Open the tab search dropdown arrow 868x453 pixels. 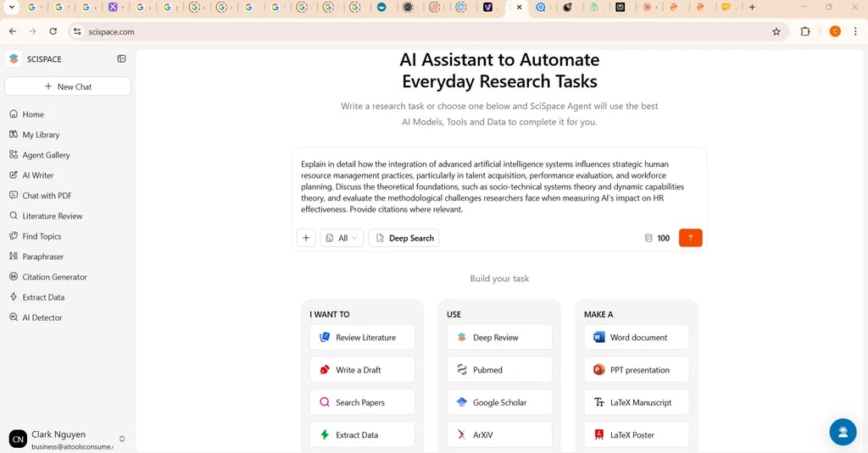tap(11, 7)
